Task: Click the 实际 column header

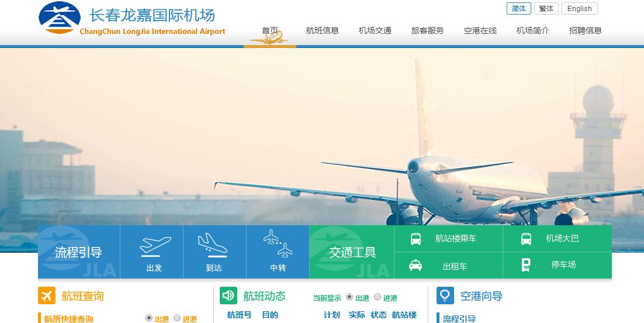Action: click(357, 315)
